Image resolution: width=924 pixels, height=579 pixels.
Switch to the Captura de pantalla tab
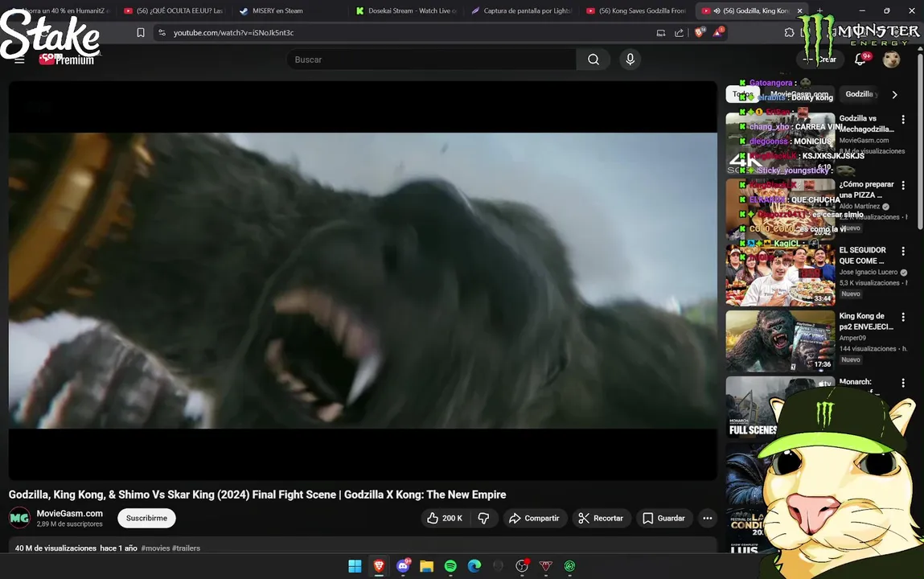(522, 10)
